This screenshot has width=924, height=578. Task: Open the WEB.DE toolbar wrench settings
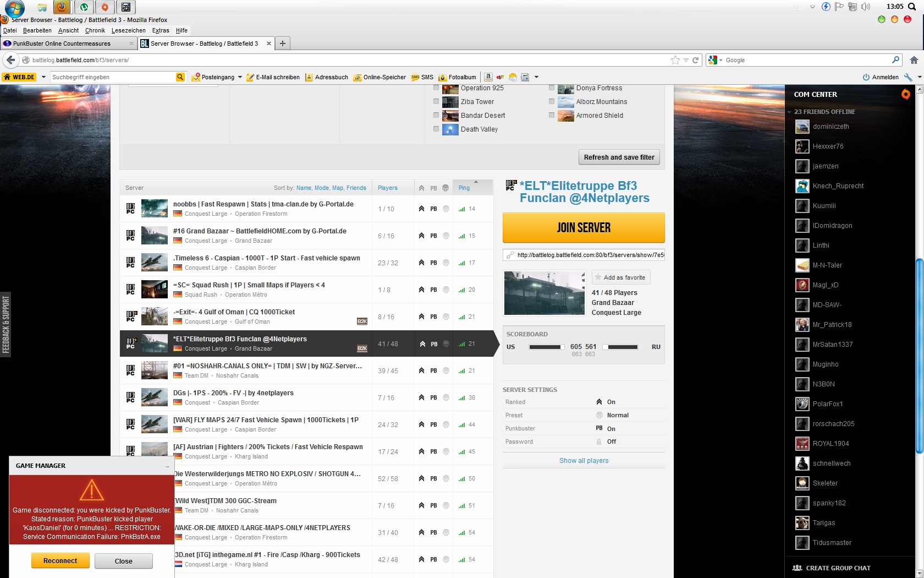coord(908,77)
